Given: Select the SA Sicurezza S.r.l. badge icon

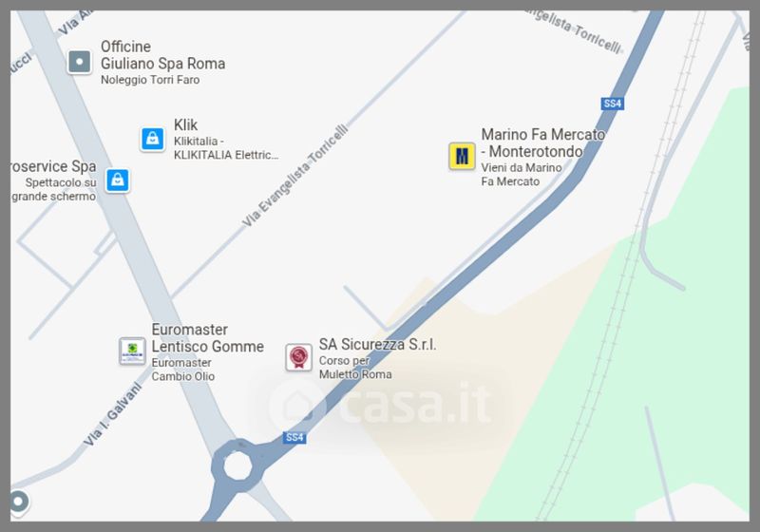Looking at the screenshot, I should pyautogui.click(x=298, y=357).
